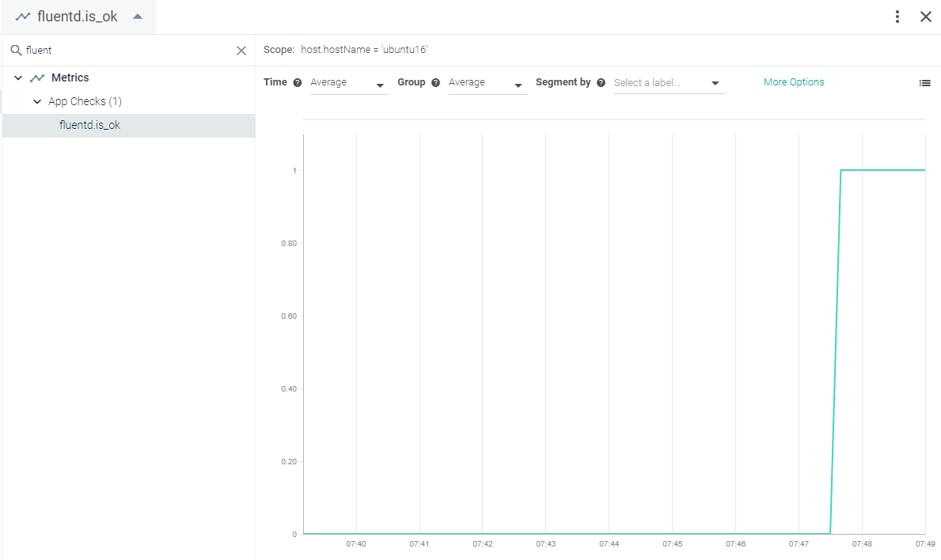Click the Metrics chart-line icon in tree
This screenshot has width=941, height=560.
pyautogui.click(x=37, y=78)
